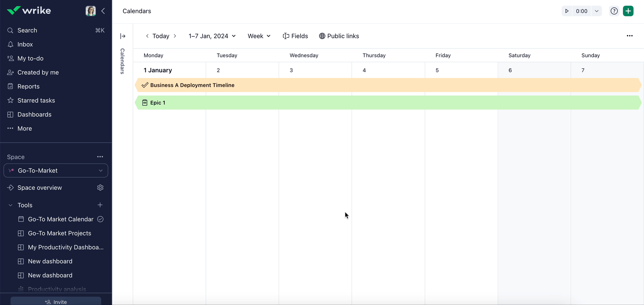Expand the Calendars side panel arrow

(x=123, y=36)
